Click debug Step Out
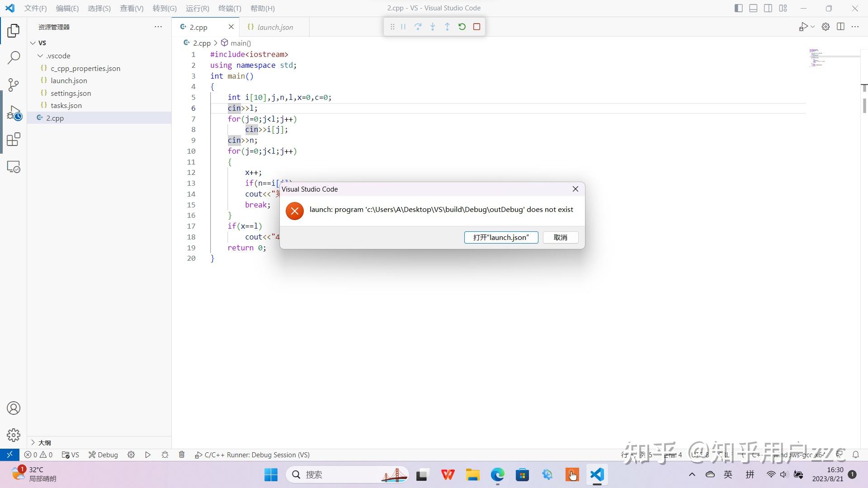Image resolution: width=868 pixels, height=488 pixels. coord(447,27)
